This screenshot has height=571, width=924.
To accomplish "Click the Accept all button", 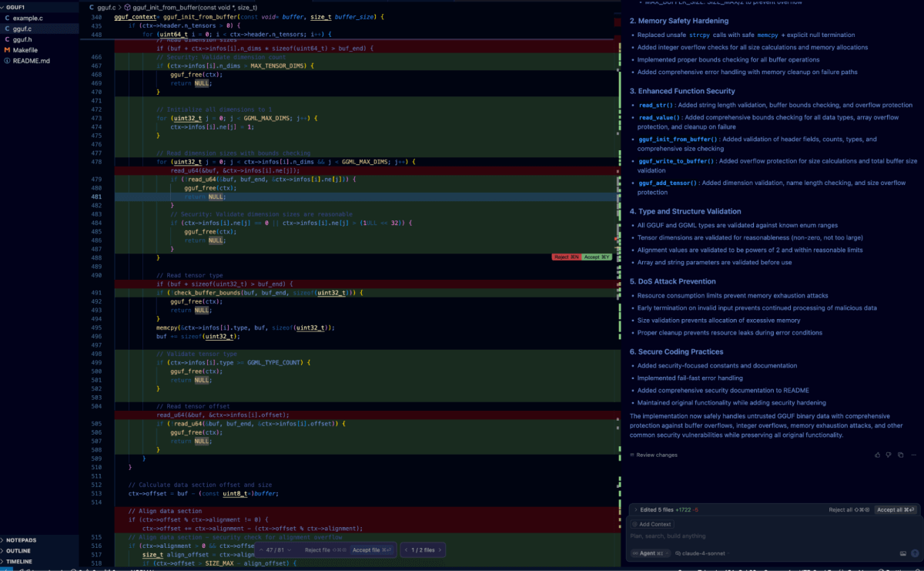I will coord(896,510).
